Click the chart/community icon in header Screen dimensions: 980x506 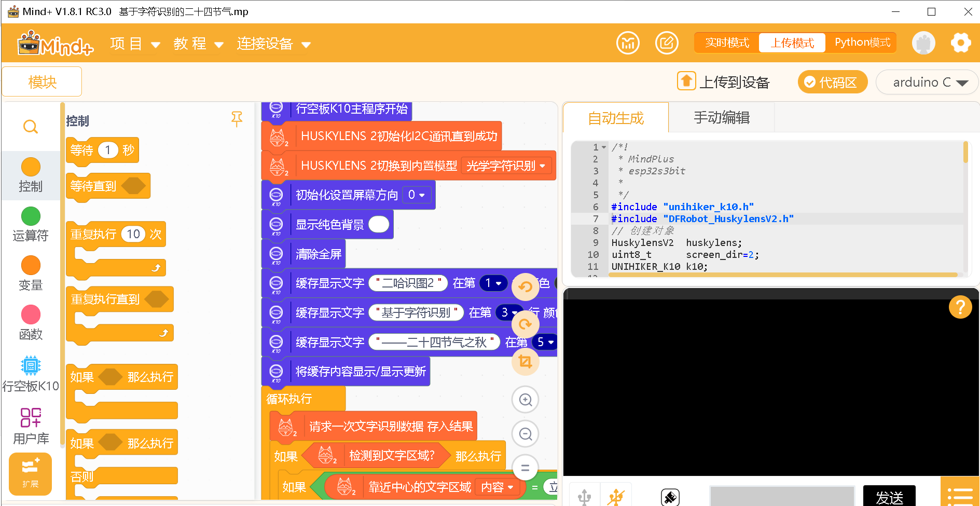(x=628, y=43)
